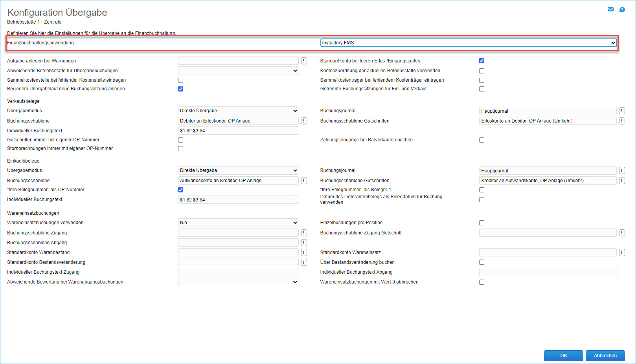The width and height of the screenshot is (636, 364).
Task: Click Individueller Buchungstext field under Verkaufsbelege
Action: pos(238,131)
